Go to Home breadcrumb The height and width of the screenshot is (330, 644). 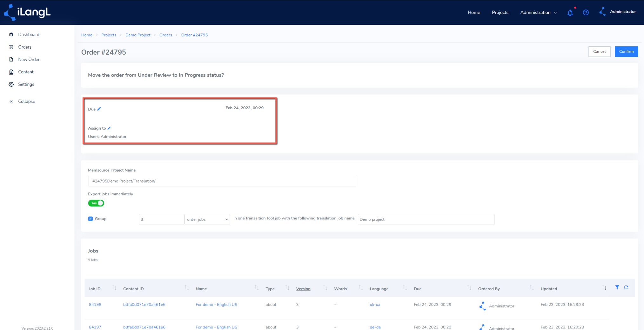[87, 35]
